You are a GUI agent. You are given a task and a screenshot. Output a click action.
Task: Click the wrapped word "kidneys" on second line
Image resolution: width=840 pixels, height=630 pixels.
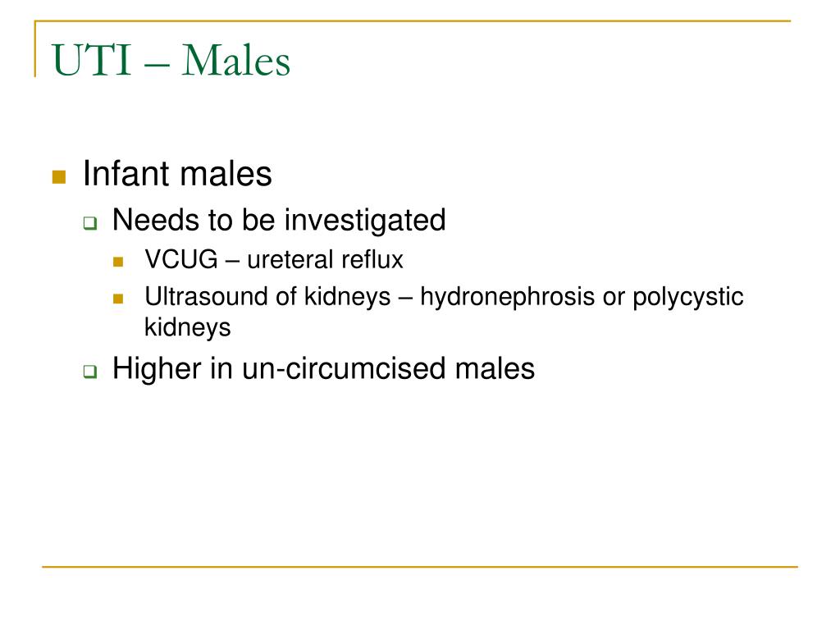point(188,327)
